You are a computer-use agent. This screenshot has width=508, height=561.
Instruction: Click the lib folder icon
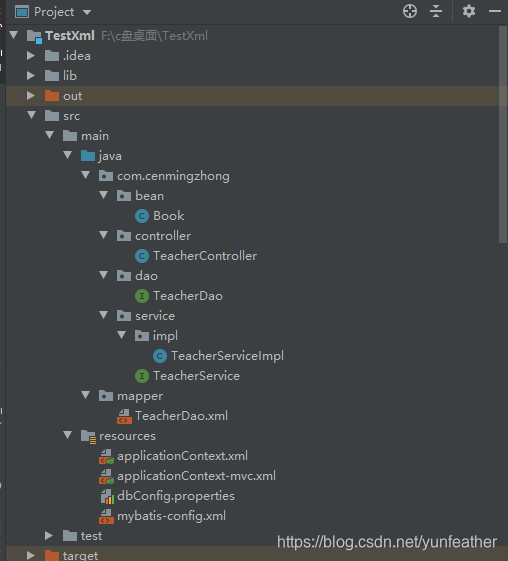tap(52, 75)
